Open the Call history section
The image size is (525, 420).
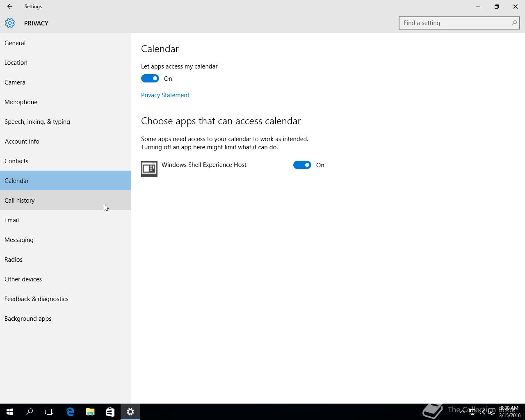click(66, 200)
